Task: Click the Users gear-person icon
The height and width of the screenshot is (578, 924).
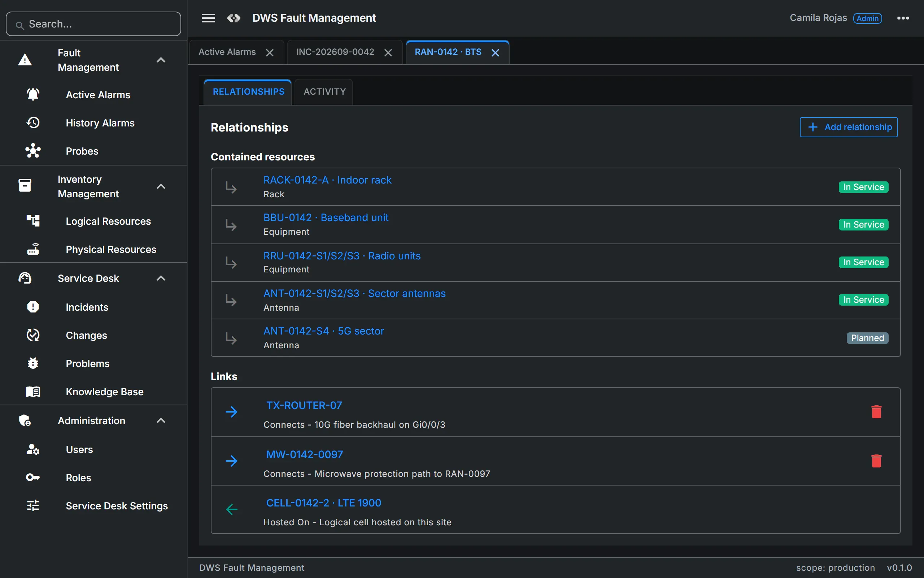Action: point(33,449)
